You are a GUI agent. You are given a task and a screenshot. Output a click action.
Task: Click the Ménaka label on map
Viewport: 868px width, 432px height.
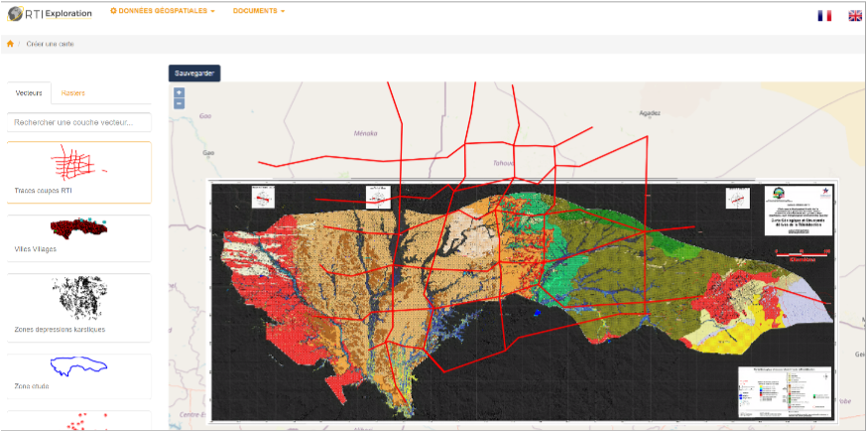pos(365,133)
